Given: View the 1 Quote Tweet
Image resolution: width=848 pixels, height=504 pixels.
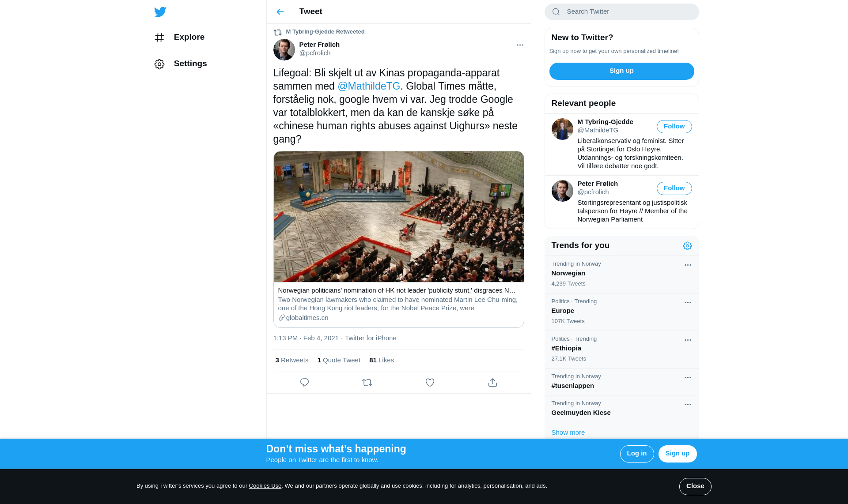Looking at the screenshot, I should (339, 360).
